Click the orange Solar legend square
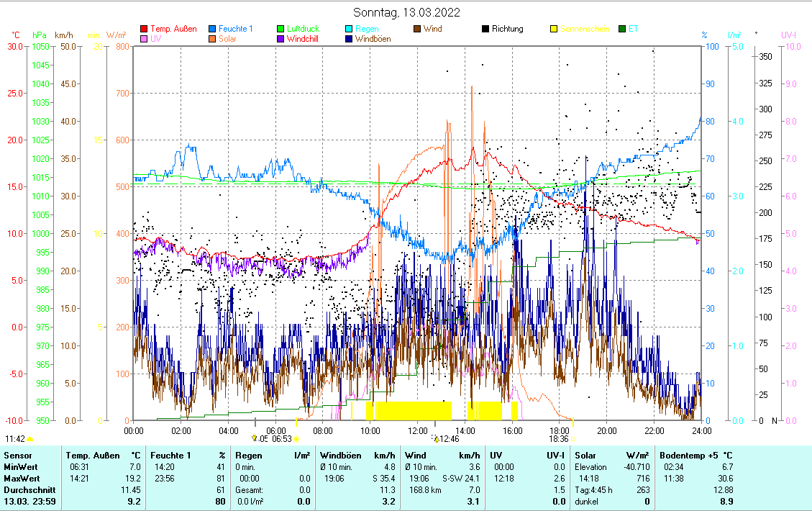This screenshot has height=511, width=812. [x=213, y=39]
